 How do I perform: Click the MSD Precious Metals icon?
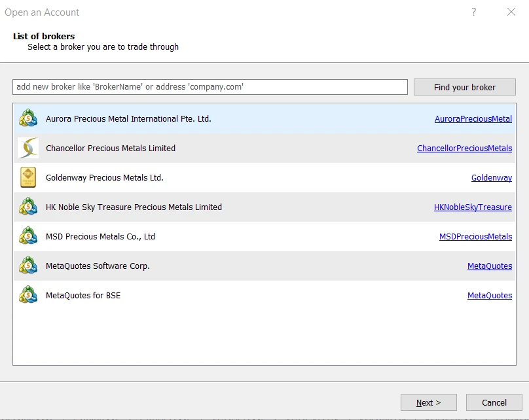[x=28, y=236]
